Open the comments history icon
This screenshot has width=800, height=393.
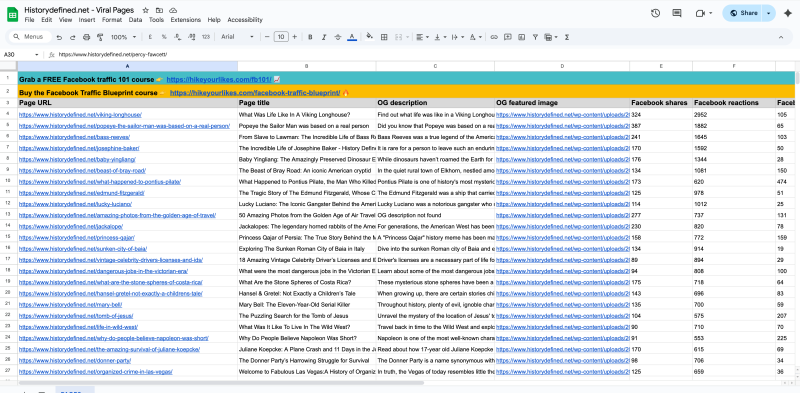pyautogui.click(x=677, y=13)
